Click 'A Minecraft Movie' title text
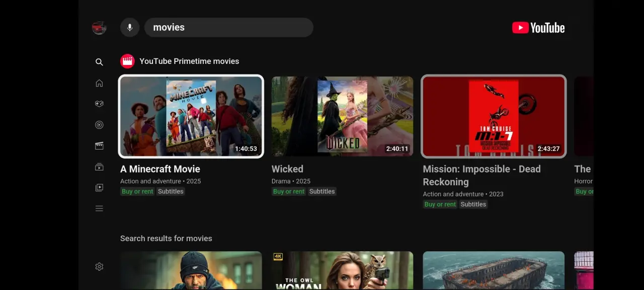 click(x=160, y=169)
